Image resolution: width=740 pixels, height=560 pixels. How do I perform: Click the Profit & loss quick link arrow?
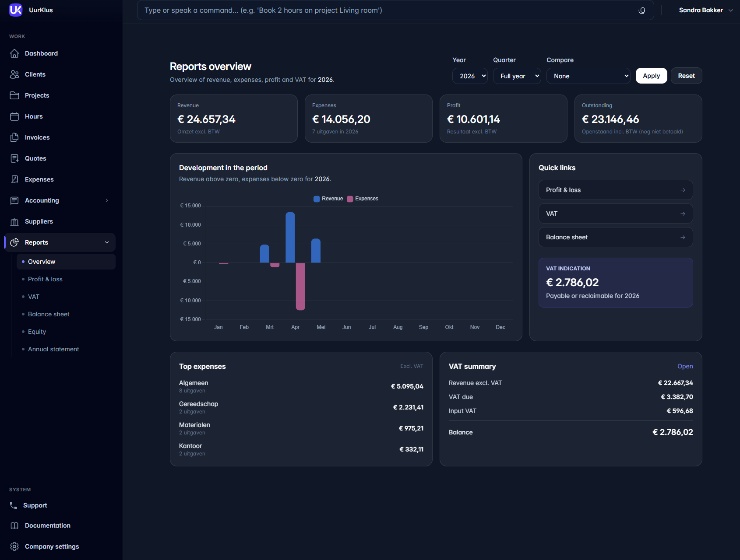click(x=683, y=190)
